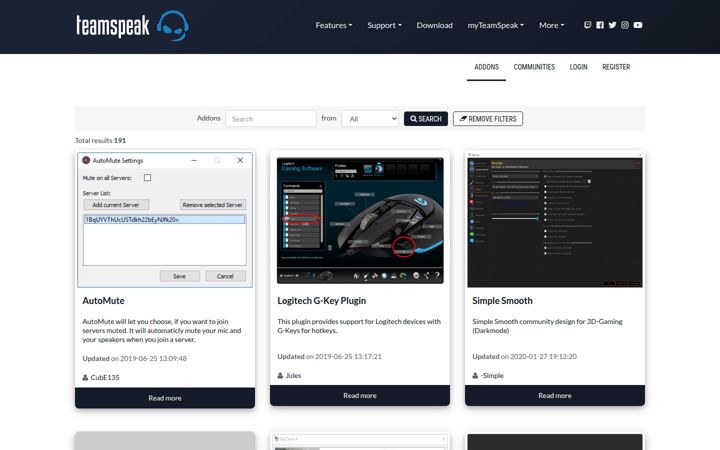Image resolution: width=720 pixels, height=450 pixels.
Task: Click the TeamSpeak logo
Action: tap(132, 26)
